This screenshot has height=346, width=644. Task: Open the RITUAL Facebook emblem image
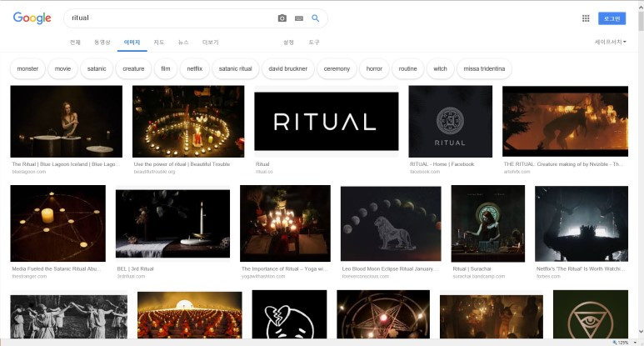pyautogui.click(x=451, y=121)
